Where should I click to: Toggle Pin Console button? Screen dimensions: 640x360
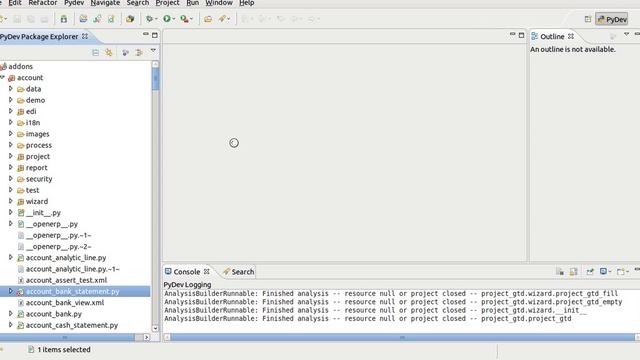click(x=590, y=271)
